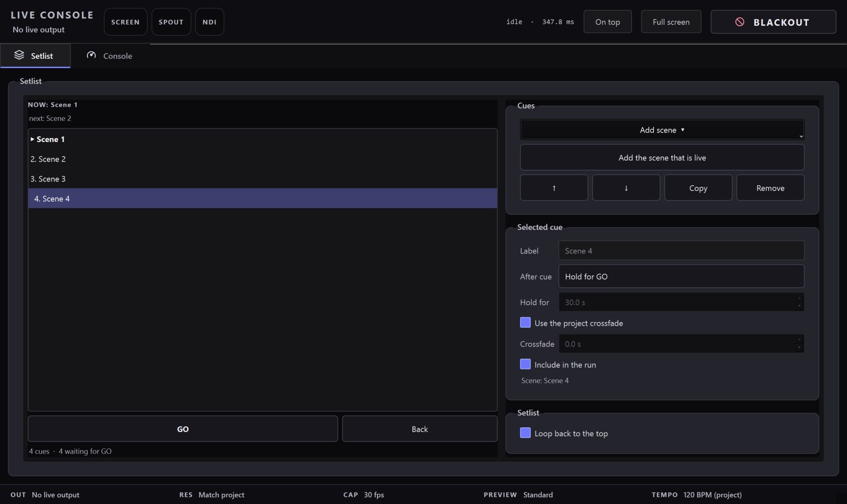Screen dimensions: 847x504
Task: Click the Back button
Action: click(420, 429)
